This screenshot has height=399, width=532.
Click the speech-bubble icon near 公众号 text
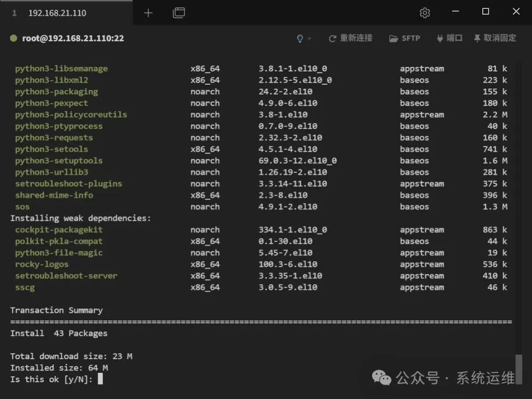pyautogui.click(x=382, y=377)
